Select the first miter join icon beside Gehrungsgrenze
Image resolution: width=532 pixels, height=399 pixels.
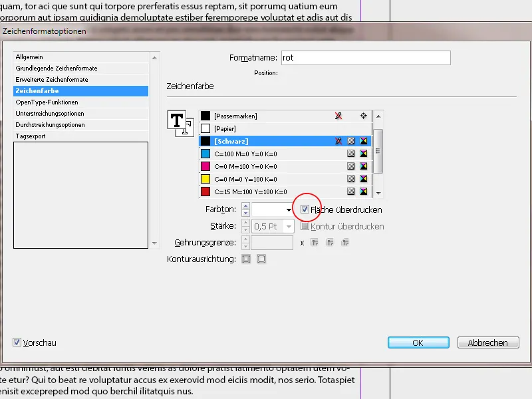click(315, 243)
